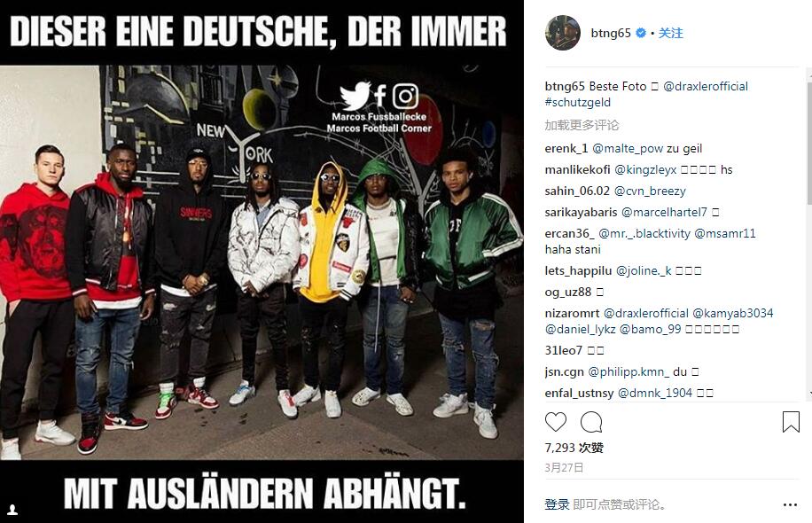Like the post with the heart icon
The width and height of the screenshot is (812, 523).
(x=556, y=422)
